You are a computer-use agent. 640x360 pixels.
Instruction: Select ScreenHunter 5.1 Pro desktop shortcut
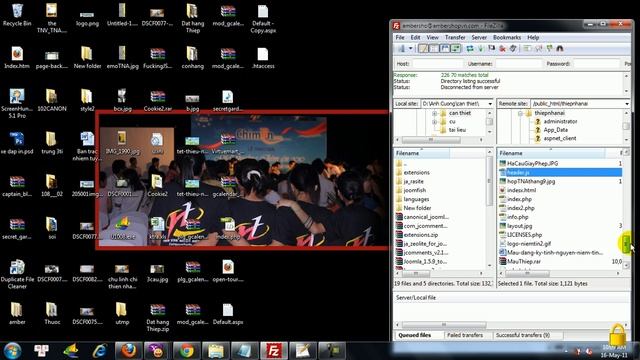(17, 104)
